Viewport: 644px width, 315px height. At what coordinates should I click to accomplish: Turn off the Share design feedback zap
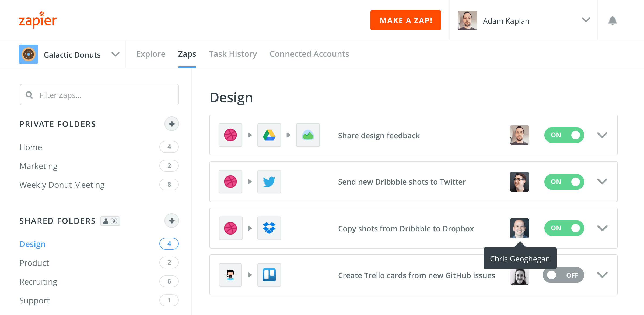coord(564,135)
